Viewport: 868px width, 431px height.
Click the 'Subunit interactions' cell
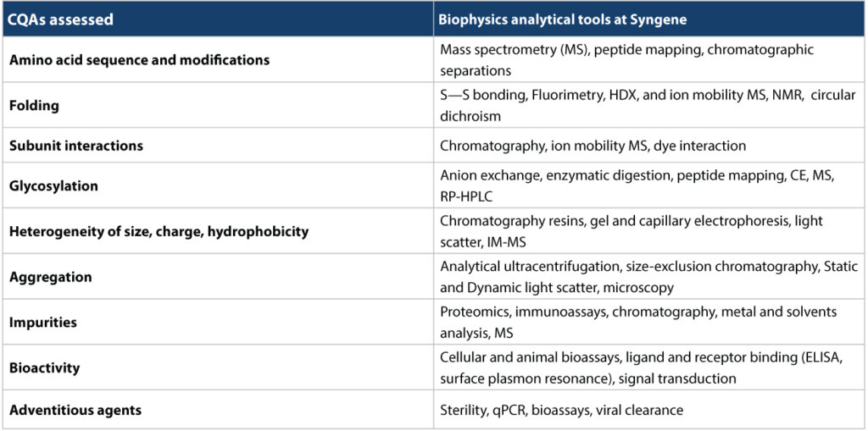pos(218,146)
